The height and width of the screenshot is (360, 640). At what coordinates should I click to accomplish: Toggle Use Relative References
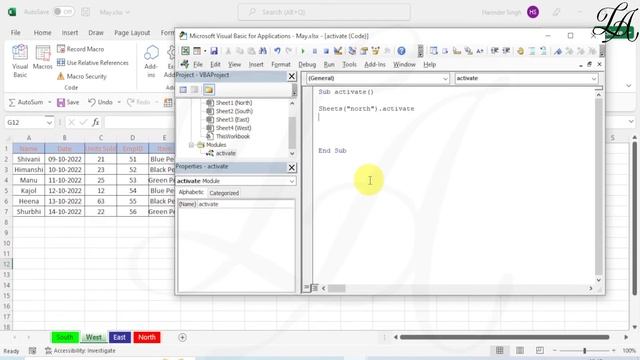[x=93, y=62]
